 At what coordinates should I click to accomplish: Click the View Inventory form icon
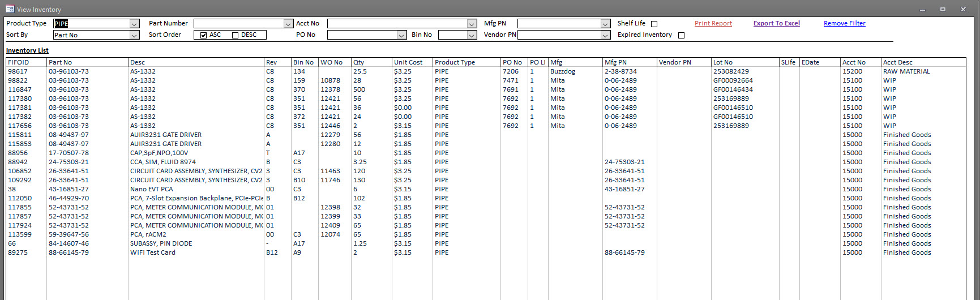(x=10, y=9)
